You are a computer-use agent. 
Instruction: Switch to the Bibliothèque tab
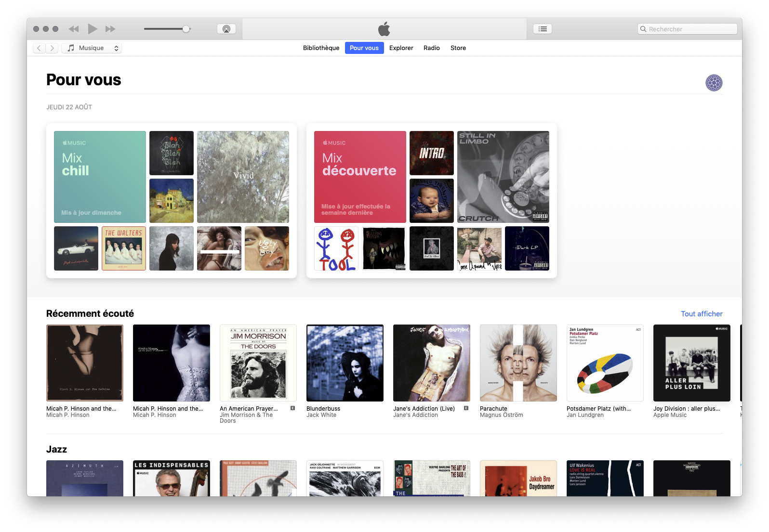tap(321, 48)
